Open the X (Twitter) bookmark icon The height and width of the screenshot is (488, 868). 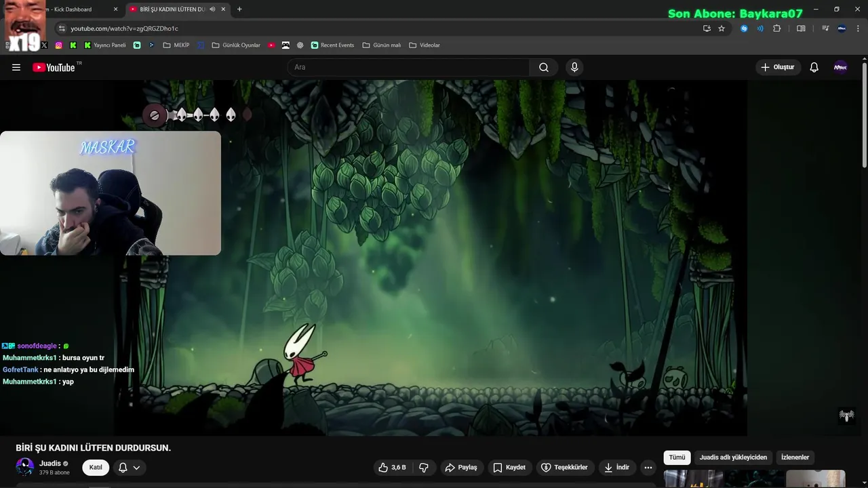(44, 45)
